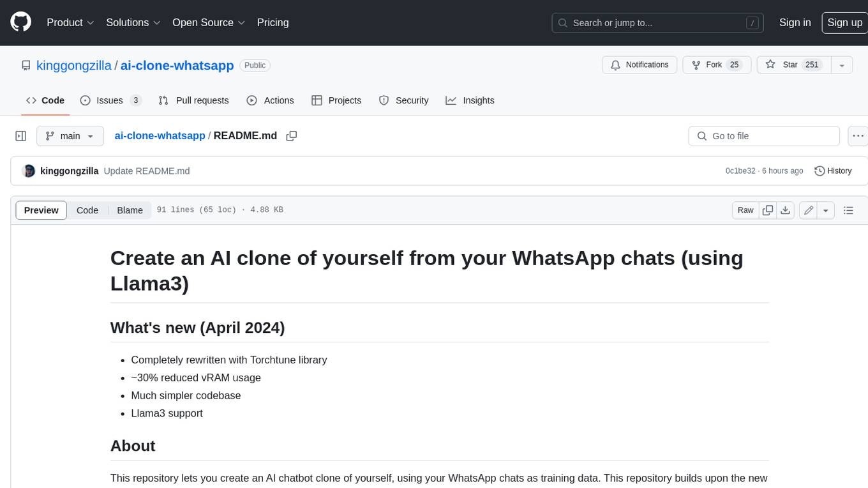
Task: Click the Notifications bell button
Action: [x=640, y=65]
